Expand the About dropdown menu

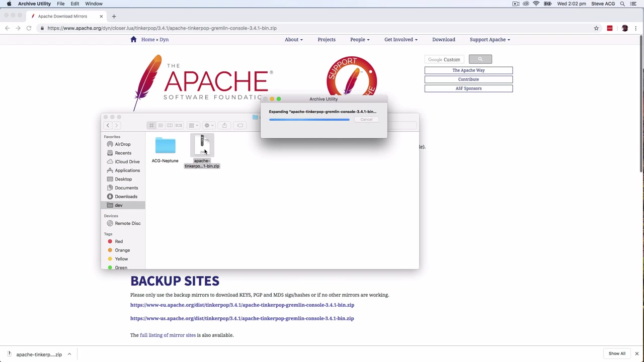(293, 39)
